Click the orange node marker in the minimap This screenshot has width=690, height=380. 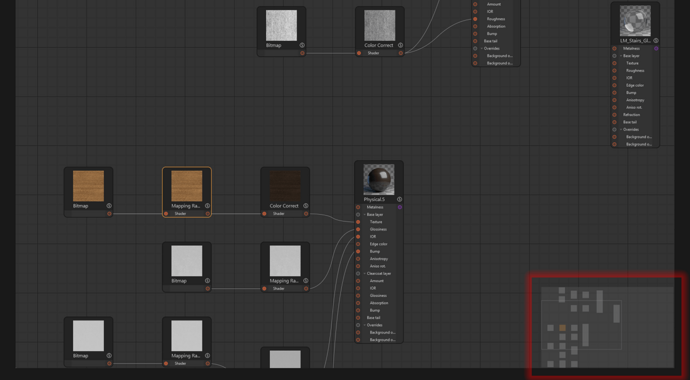(x=562, y=328)
